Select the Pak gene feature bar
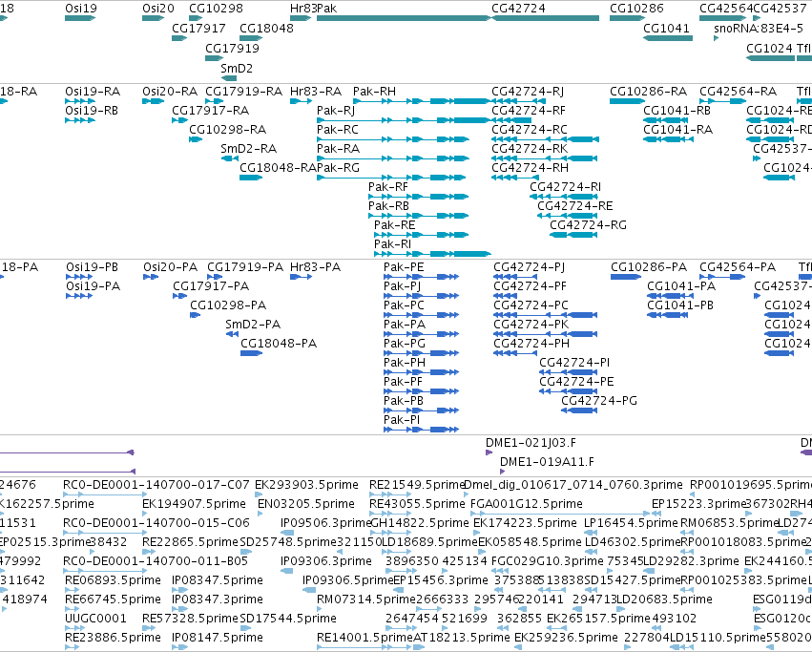The image size is (812, 652). pos(404,18)
